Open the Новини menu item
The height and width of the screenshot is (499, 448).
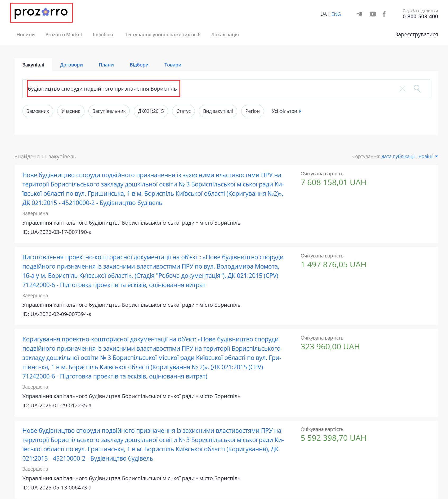click(x=26, y=35)
